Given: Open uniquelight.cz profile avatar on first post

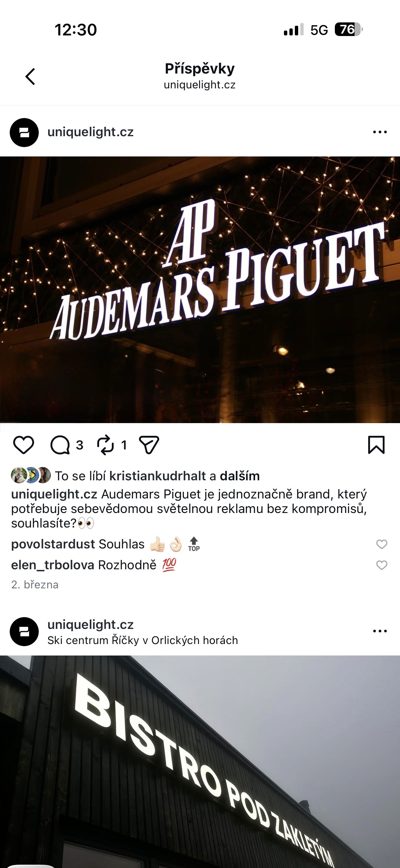Looking at the screenshot, I should tap(24, 133).
